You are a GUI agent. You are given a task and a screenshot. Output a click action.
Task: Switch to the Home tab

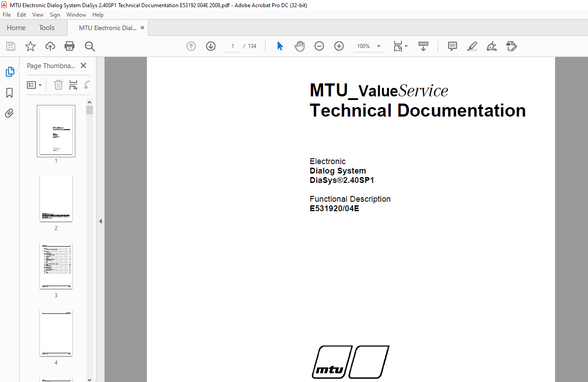16,27
